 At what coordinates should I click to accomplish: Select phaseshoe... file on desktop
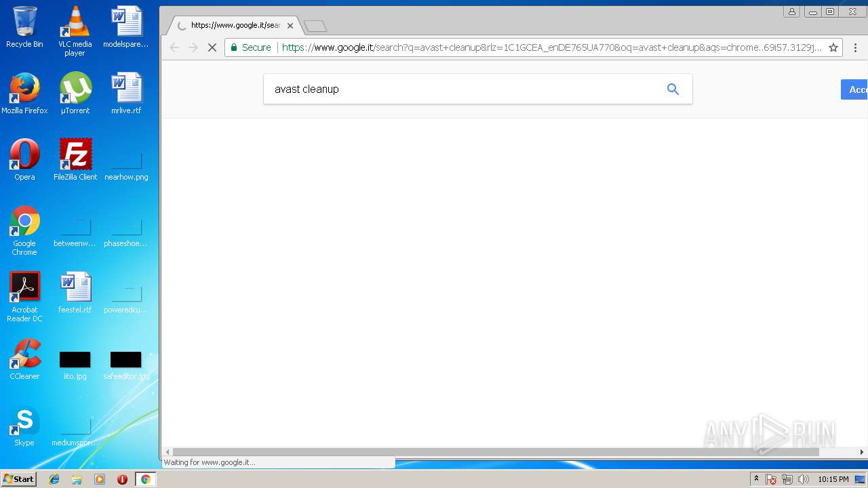[125, 232]
